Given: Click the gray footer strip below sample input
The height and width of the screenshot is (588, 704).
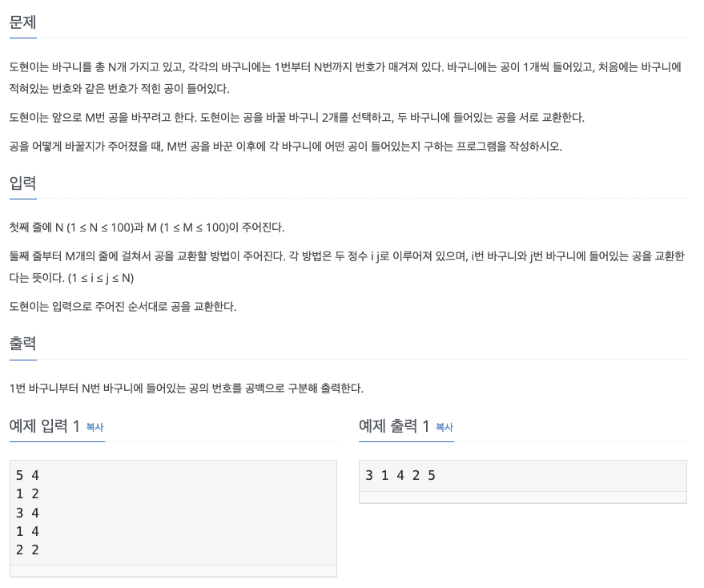Looking at the screenshot, I should tap(172, 570).
